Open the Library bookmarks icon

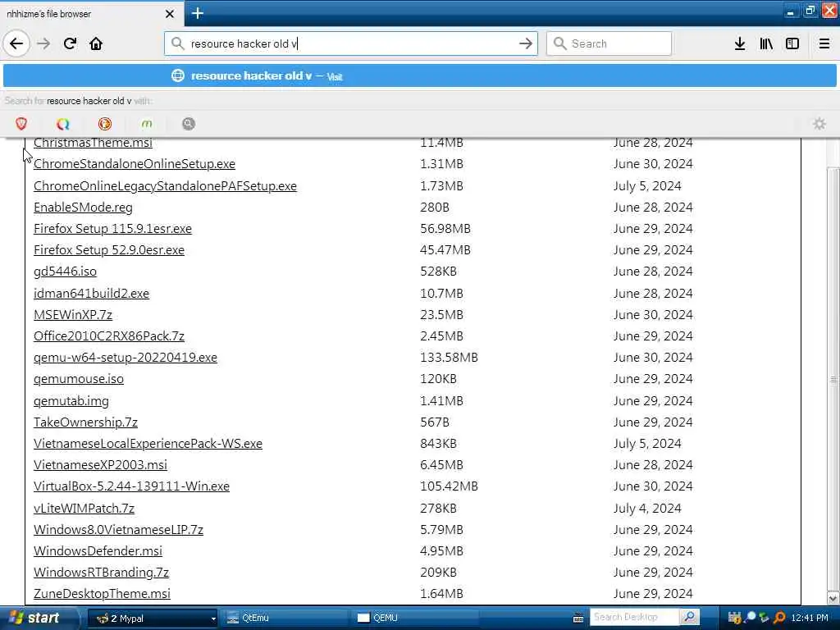(x=766, y=43)
